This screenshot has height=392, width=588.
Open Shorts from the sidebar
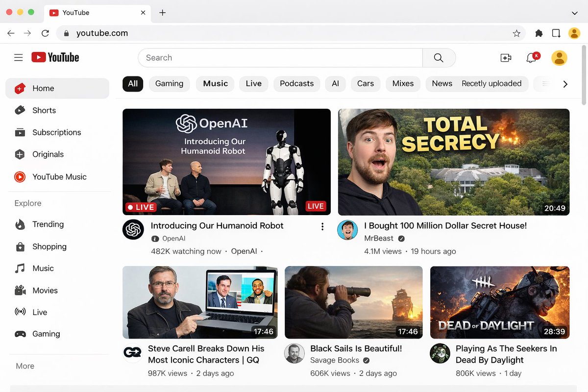point(45,110)
